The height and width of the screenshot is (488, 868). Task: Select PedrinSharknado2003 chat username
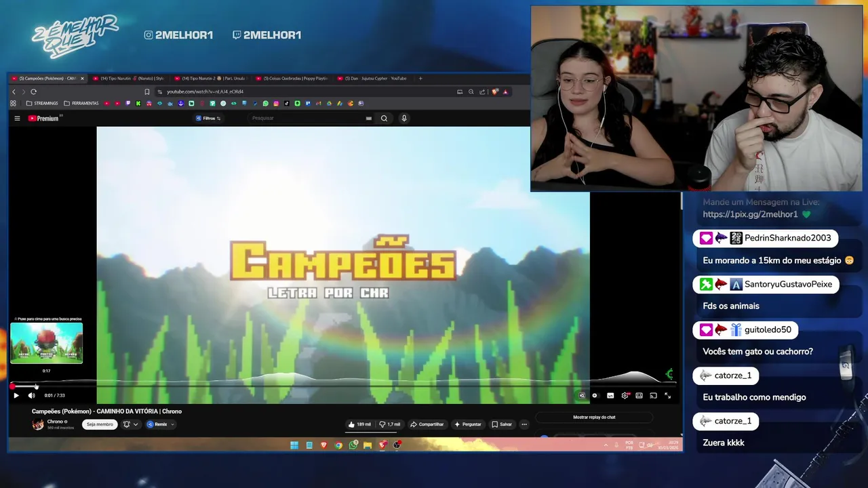pos(787,238)
